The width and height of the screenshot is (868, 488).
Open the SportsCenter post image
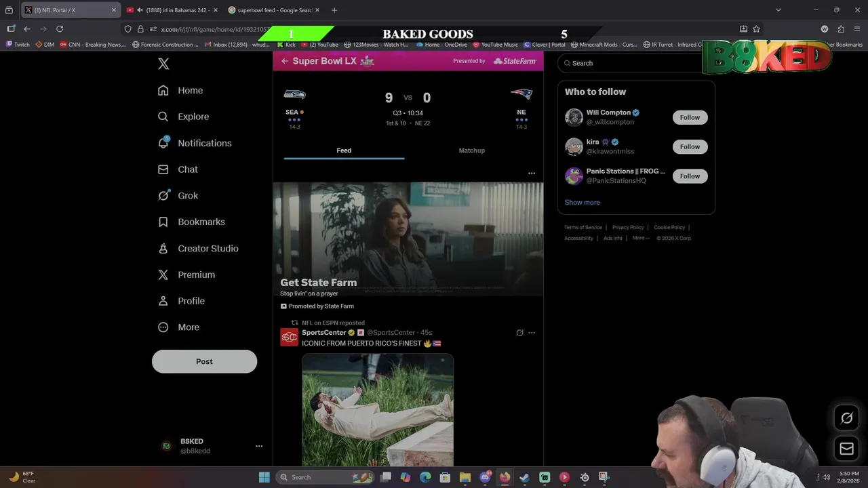[378, 409]
